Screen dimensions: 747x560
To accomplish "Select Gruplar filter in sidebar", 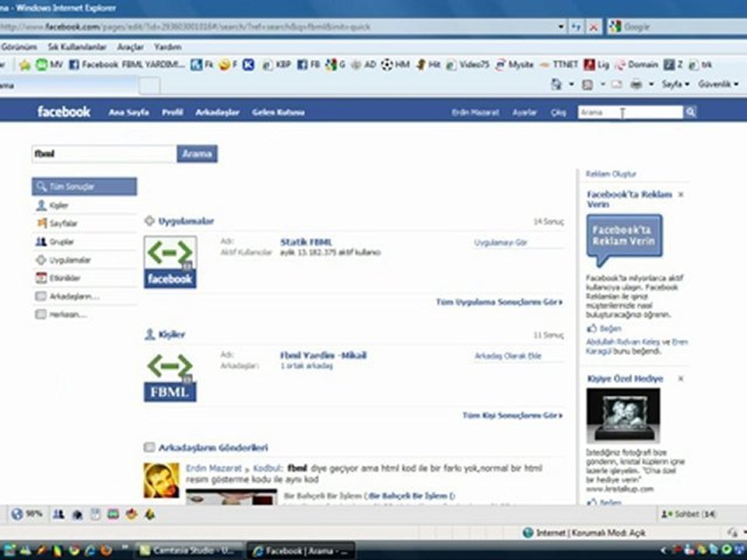I will [x=84, y=241].
